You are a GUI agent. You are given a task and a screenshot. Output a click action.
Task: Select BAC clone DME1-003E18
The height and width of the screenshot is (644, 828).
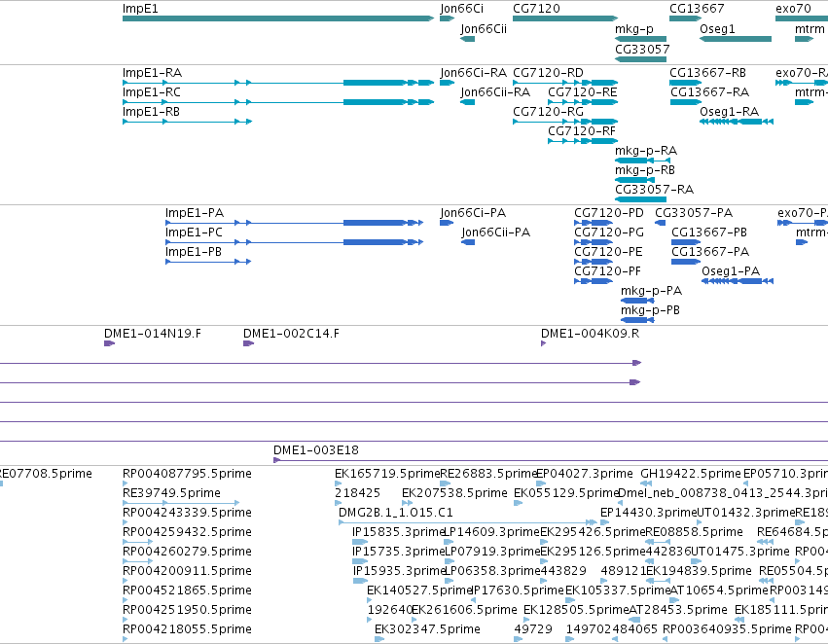[551, 460]
